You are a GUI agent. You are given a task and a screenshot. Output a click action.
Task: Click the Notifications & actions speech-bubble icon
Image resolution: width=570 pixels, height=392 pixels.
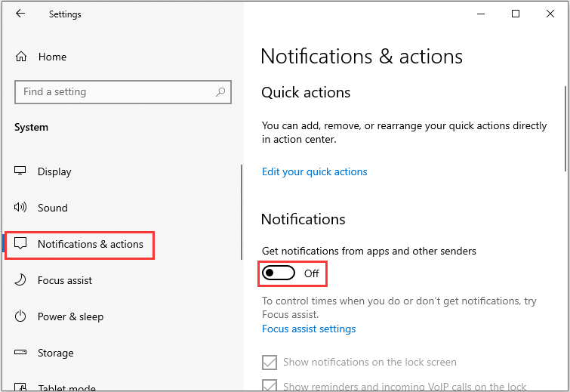point(20,244)
